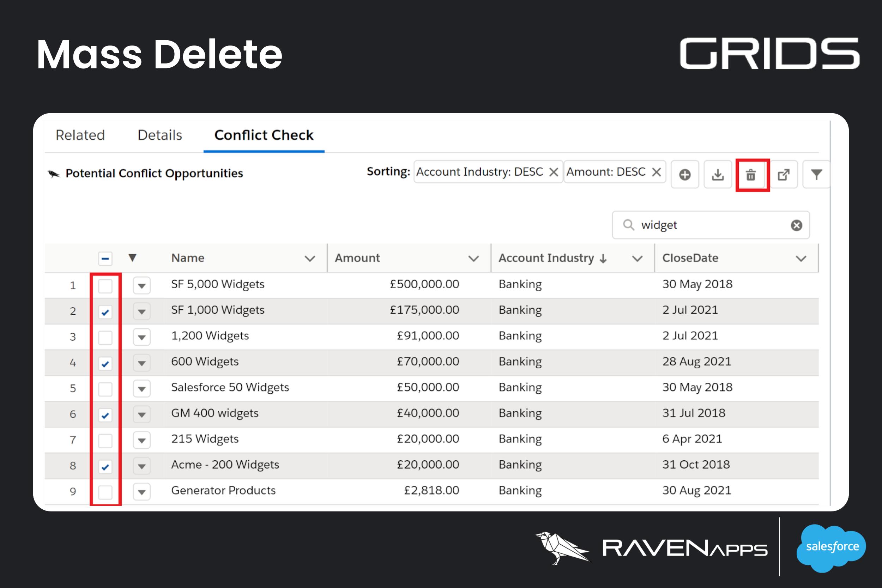Screen dimensions: 882x588
Task: Toggle the header select-all checkbox
Action: point(105,259)
